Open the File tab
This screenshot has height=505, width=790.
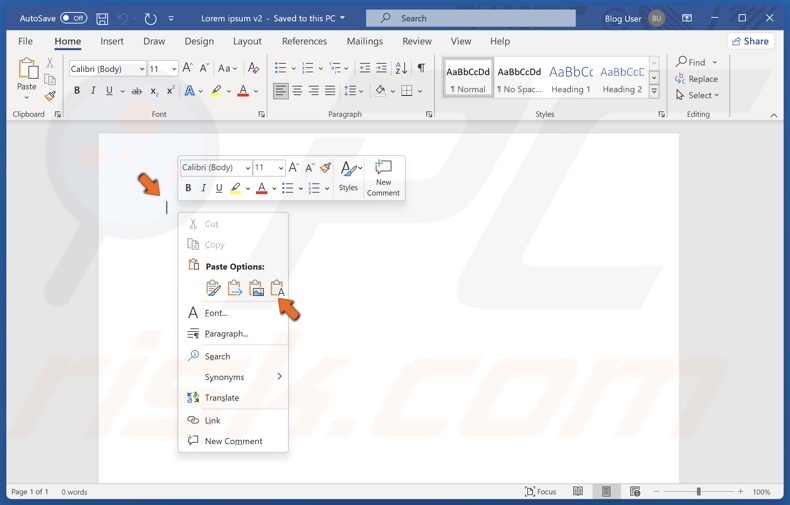point(25,41)
